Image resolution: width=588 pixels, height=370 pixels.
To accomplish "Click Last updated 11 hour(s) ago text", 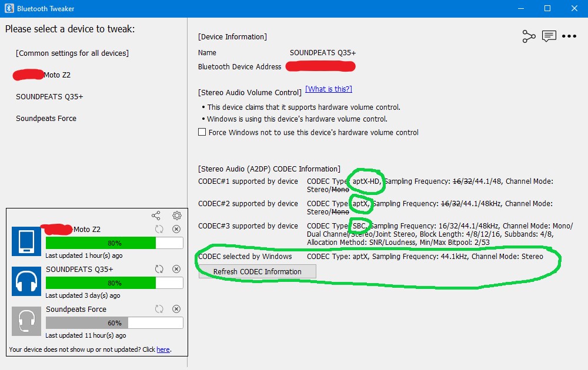I will point(86,335).
